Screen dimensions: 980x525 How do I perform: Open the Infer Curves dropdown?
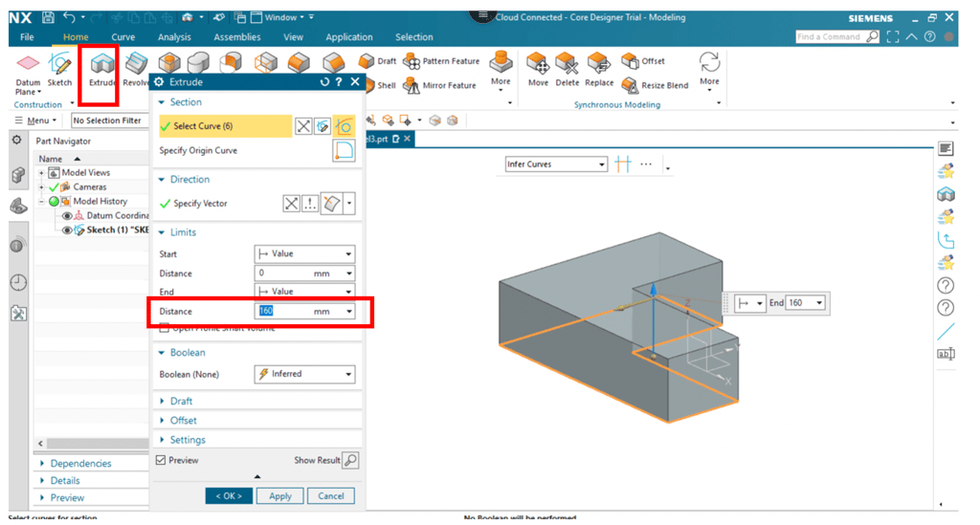pos(556,164)
